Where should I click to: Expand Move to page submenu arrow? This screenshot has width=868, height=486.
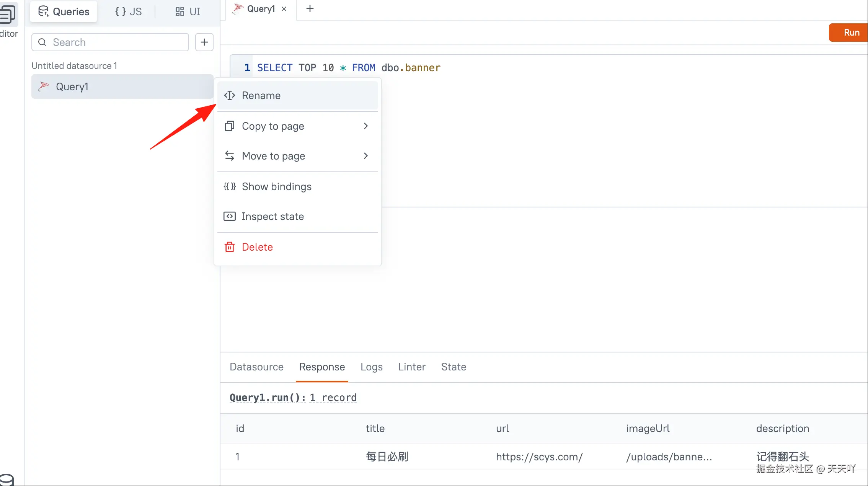pyautogui.click(x=365, y=156)
